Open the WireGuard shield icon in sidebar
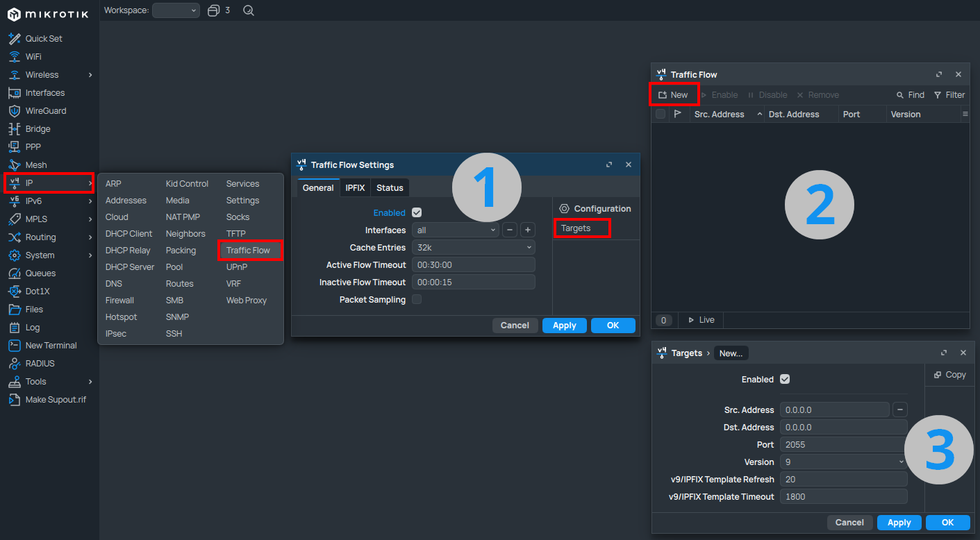 point(14,111)
